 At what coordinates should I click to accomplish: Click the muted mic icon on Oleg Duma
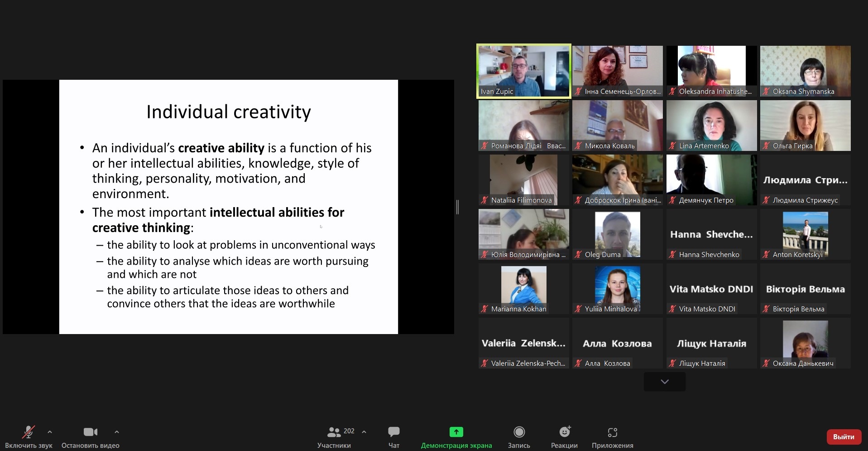tap(578, 255)
